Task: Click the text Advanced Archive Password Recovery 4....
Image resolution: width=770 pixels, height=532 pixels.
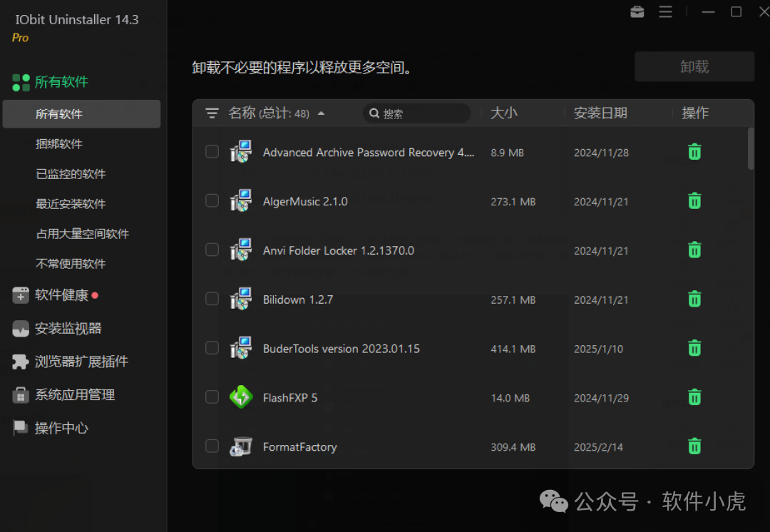Action: click(369, 153)
